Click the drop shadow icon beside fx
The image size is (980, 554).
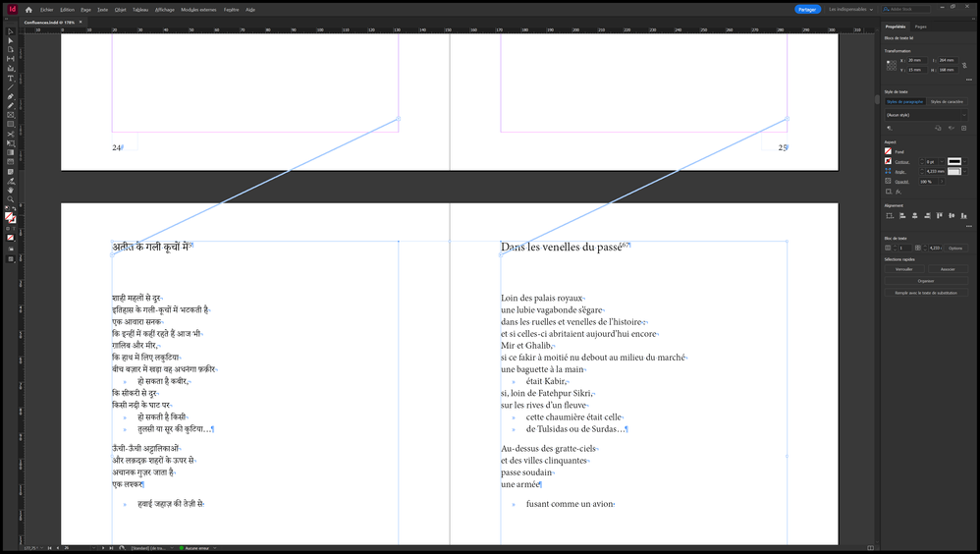point(888,192)
